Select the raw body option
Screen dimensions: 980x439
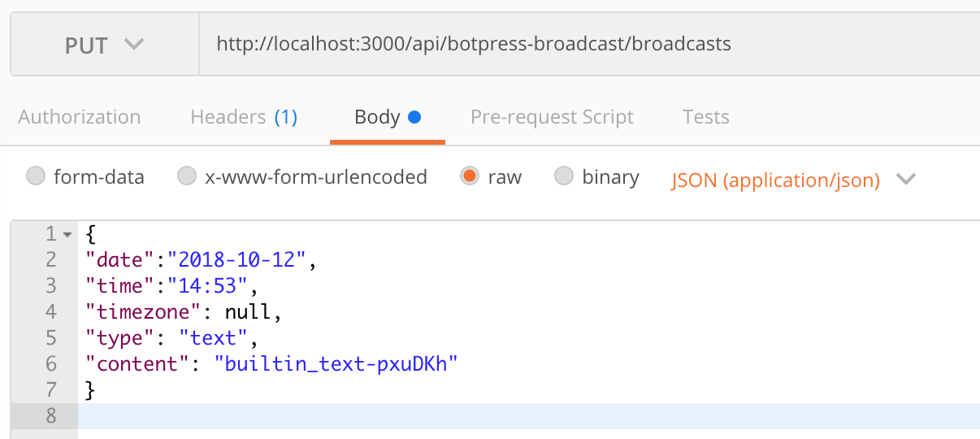coord(469,176)
